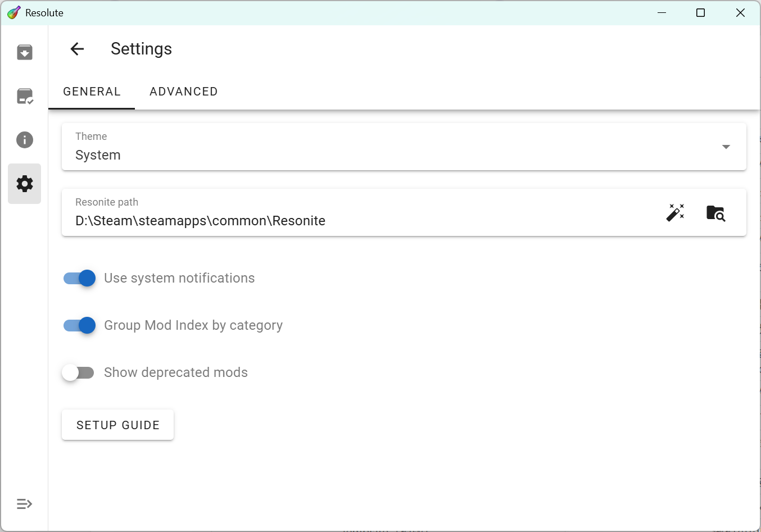
Task: Browse for Resonite folder
Action: click(715, 212)
